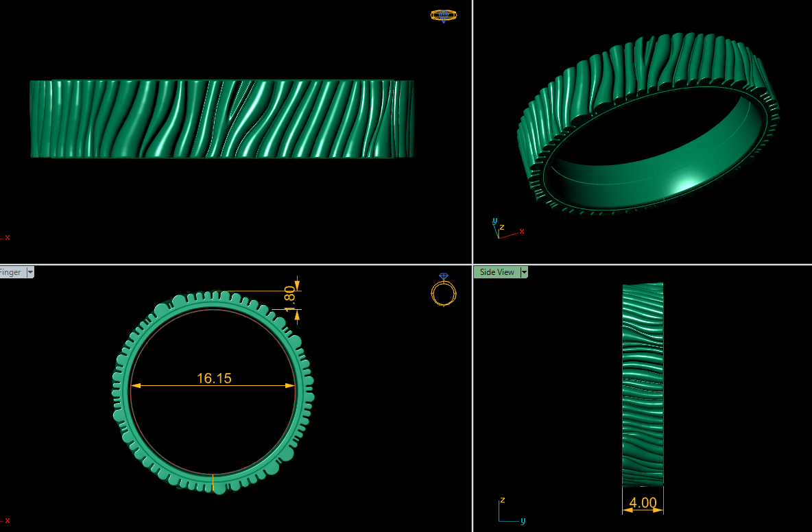This screenshot has width=812, height=532.
Task: Click the gem icon in top-left viewport
Action: (444, 16)
